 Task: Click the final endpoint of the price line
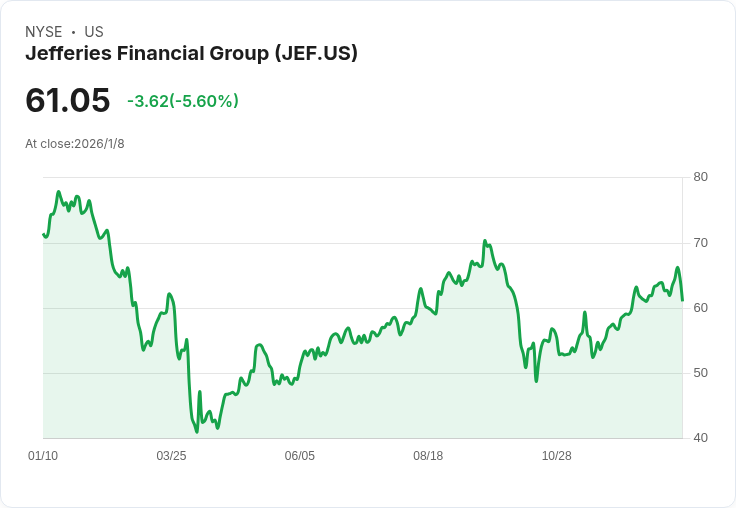682,300
